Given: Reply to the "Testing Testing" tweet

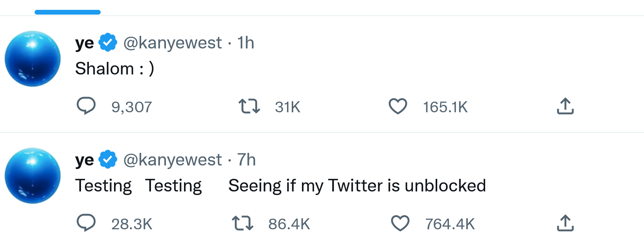Looking at the screenshot, I should pyautogui.click(x=86, y=223).
